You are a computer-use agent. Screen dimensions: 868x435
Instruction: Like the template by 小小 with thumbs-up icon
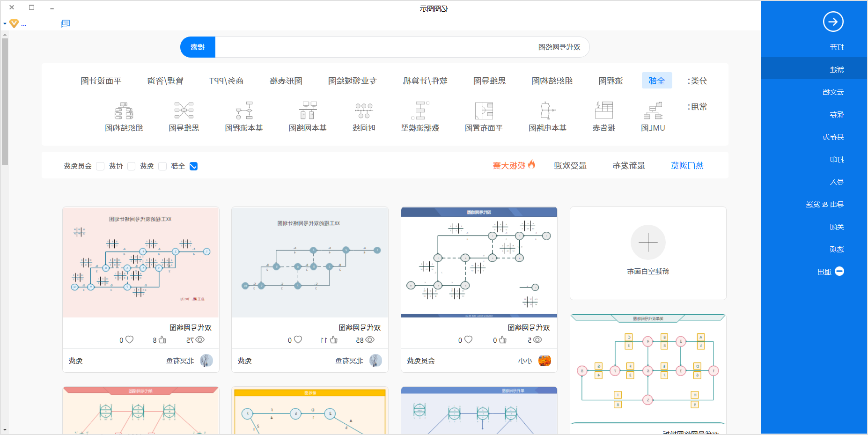[503, 339]
